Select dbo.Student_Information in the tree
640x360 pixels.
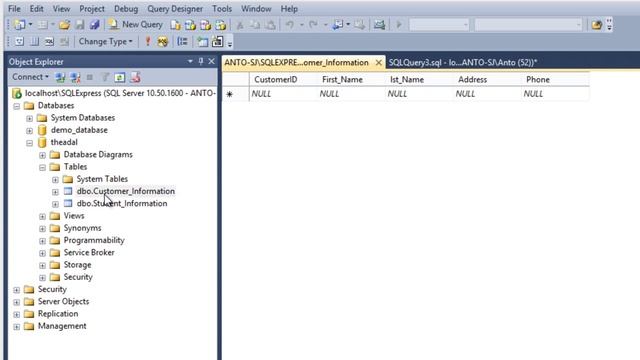(122, 203)
